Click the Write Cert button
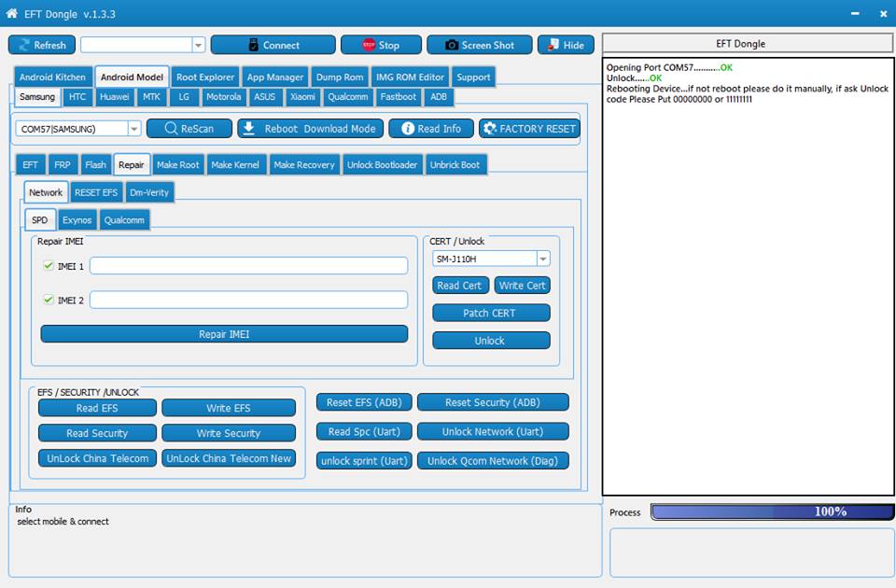The width and height of the screenshot is (896, 588). [x=522, y=286]
